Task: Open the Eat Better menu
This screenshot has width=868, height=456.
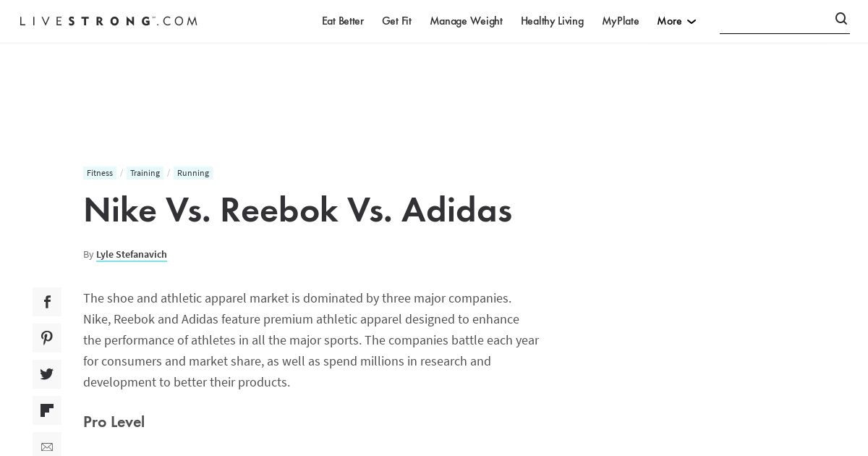Action: click(x=343, y=21)
